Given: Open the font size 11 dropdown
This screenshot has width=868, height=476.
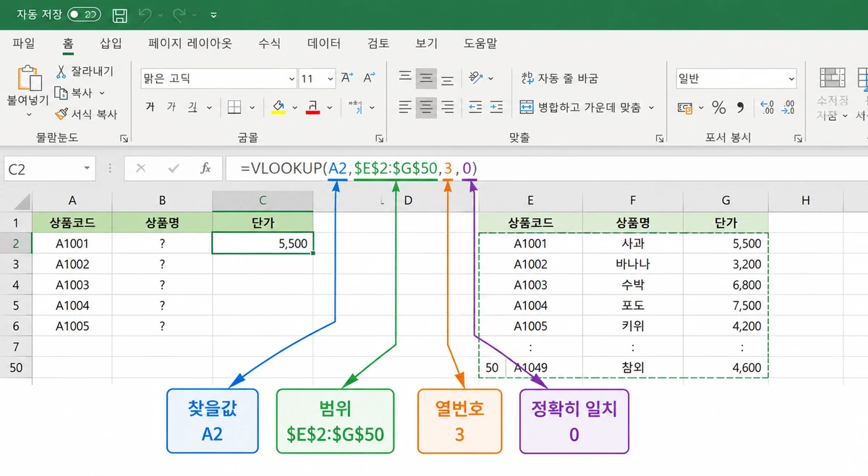Looking at the screenshot, I should pyautogui.click(x=331, y=78).
